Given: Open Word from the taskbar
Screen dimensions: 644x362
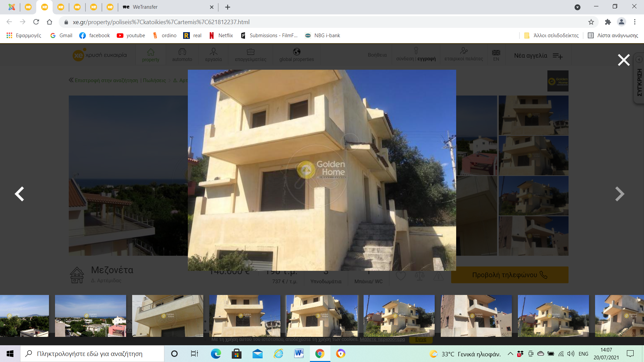Looking at the screenshot, I should 299,354.
